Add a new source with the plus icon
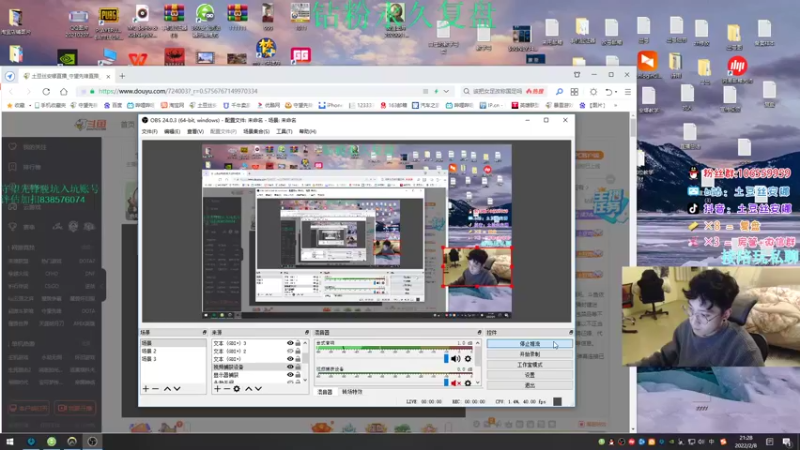800x450 pixels. point(217,389)
